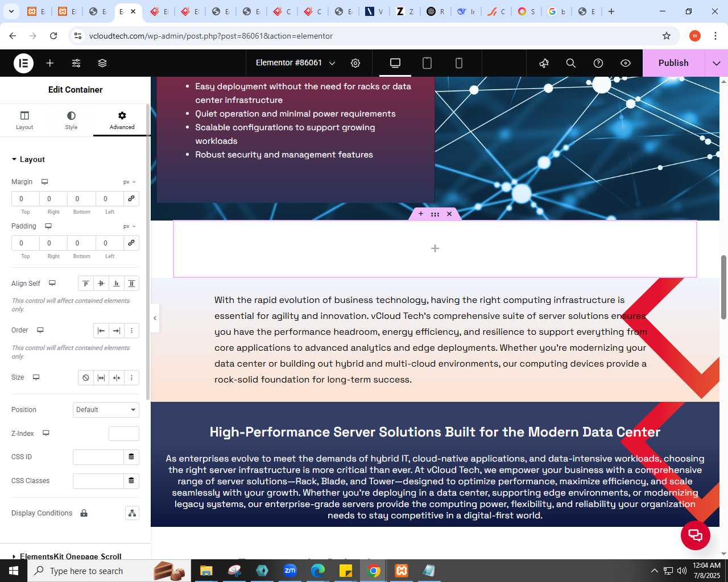Switch to desktop responsive view
Screen dimensions: 728x582
point(395,63)
